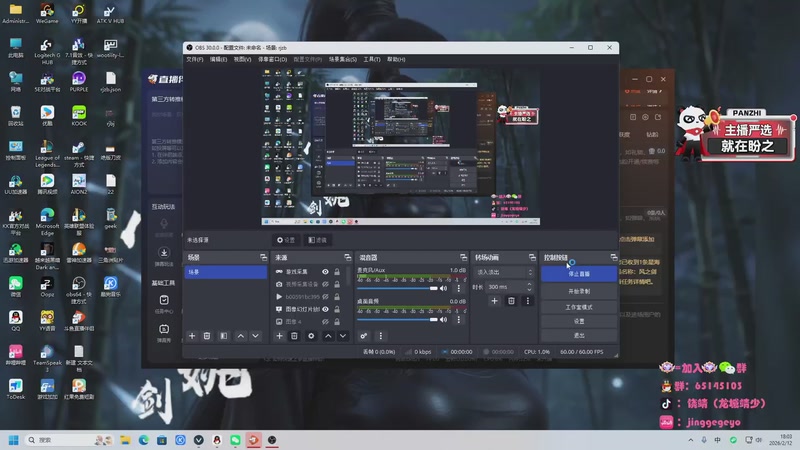Remove the selected scene with the scenes trash icon
This screenshot has width=800, height=450.
pyautogui.click(x=207, y=336)
